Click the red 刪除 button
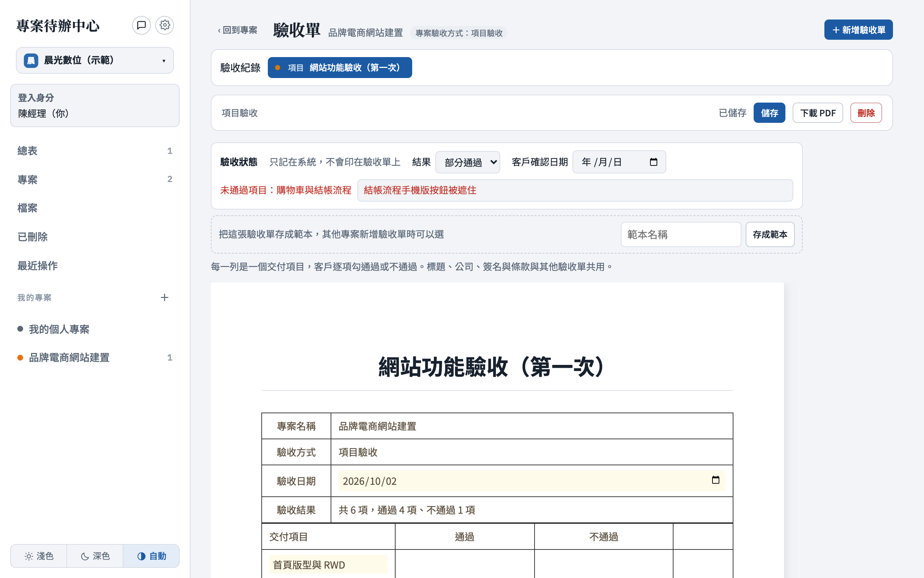924x578 pixels. tap(866, 113)
